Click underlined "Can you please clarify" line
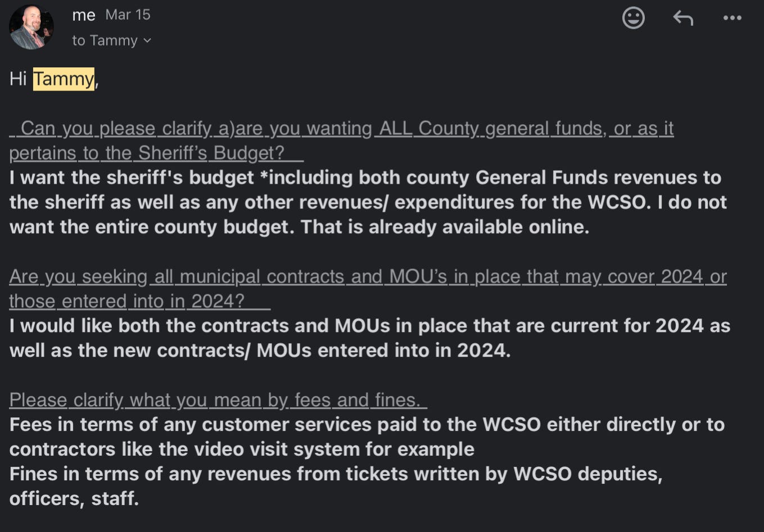 [x=341, y=129]
